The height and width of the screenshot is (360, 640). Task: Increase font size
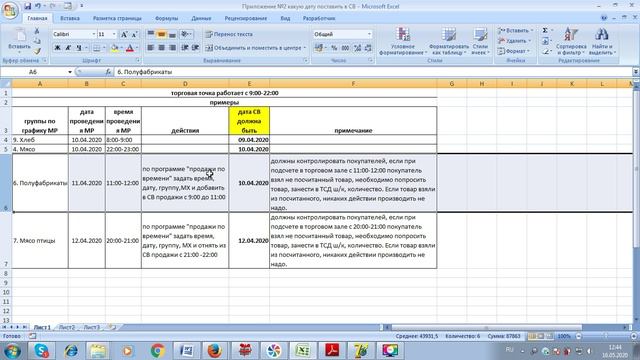pyautogui.click(x=124, y=34)
